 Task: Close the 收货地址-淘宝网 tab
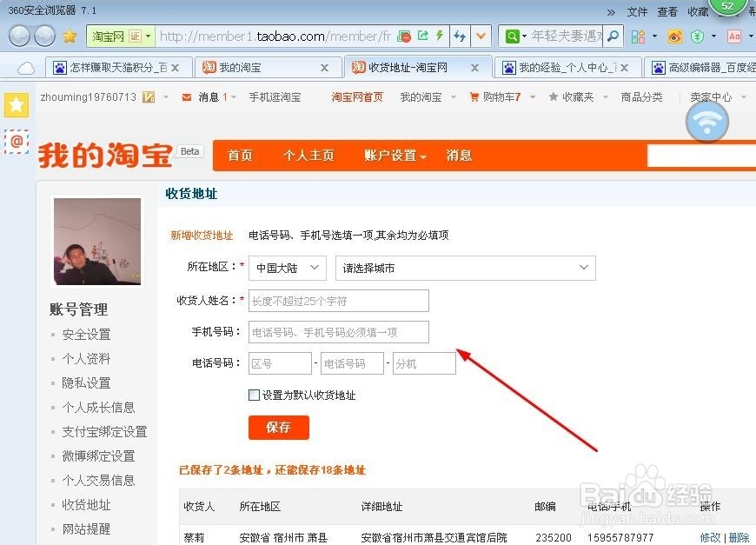click(475, 68)
